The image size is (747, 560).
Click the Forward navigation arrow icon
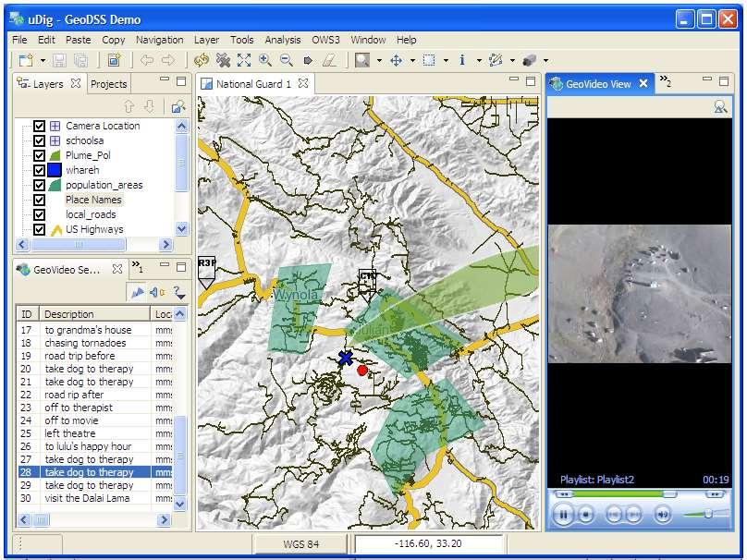(168, 60)
